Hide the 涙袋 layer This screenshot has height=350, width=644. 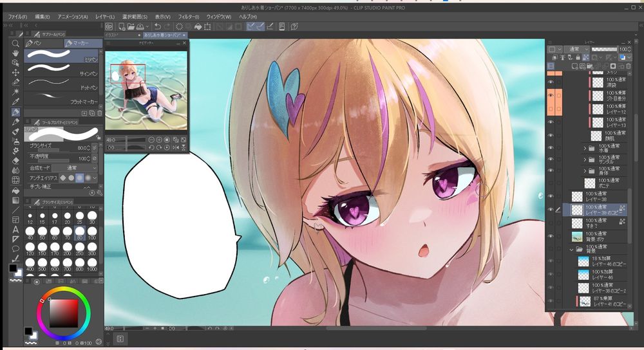[551, 82]
